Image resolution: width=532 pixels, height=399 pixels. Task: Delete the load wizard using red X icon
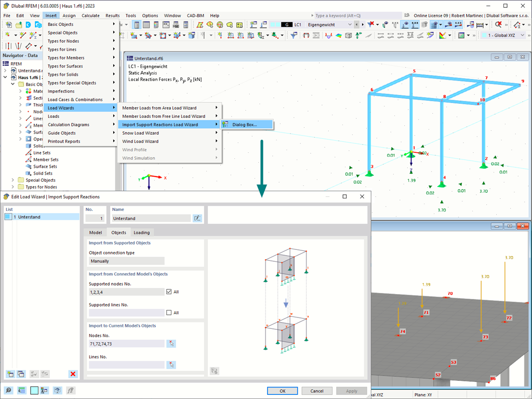(73, 374)
